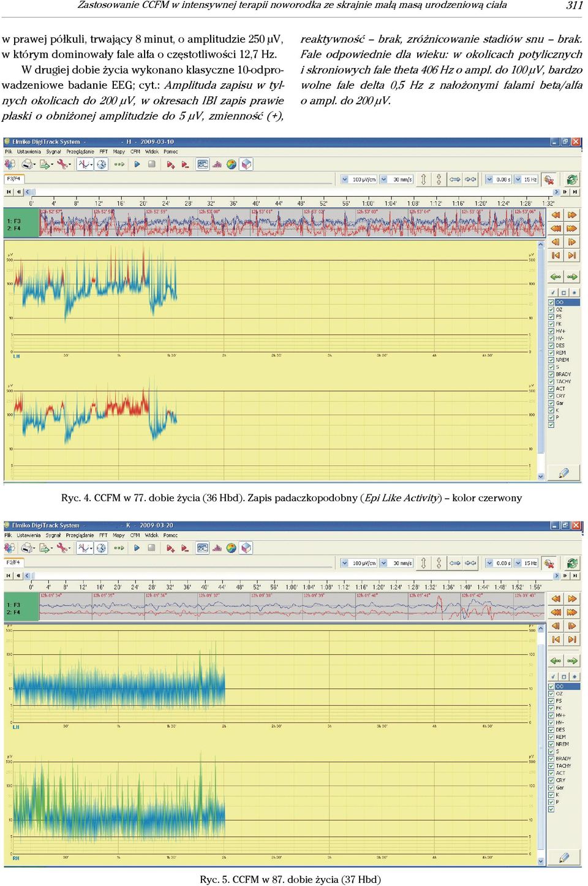Viewport: 588px width, 886px height.
Task: Toggle FK checkbox in lower 2009-03-20 window
Action: click(551, 708)
